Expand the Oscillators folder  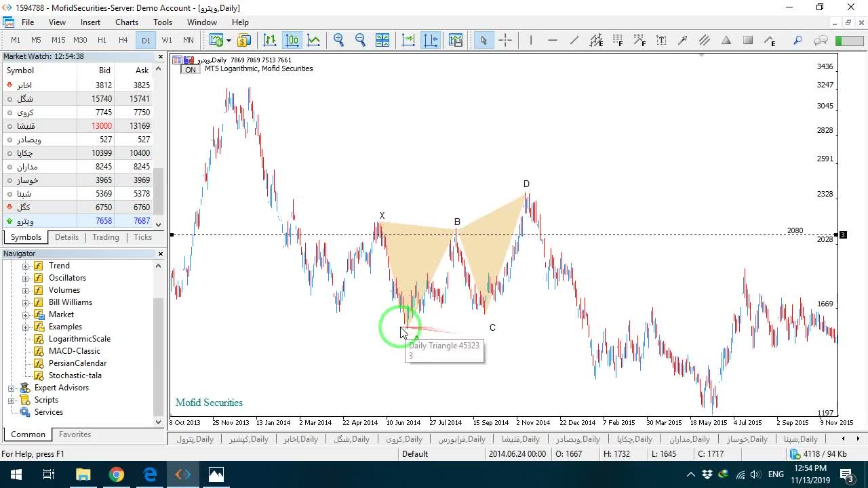pyautogui.click(x=26, y=278)
